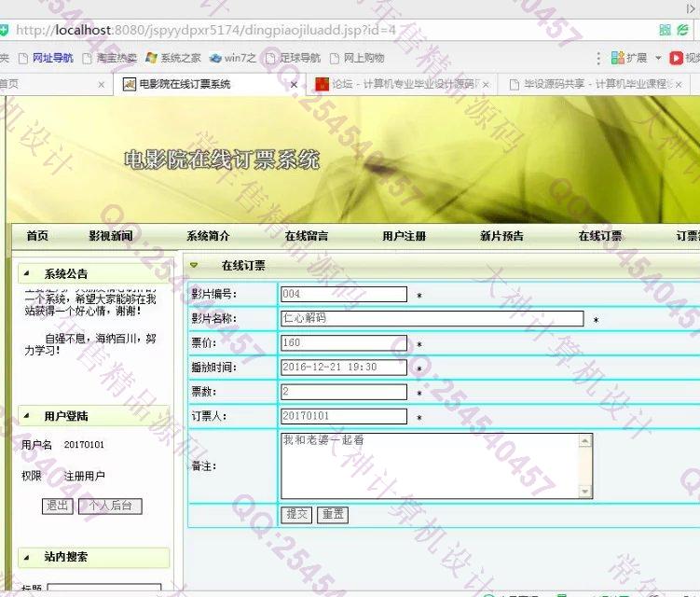Submit the ticket order with 提交
Image resolution: width=700 pixels, height=597 pixels.
[297, 514]
